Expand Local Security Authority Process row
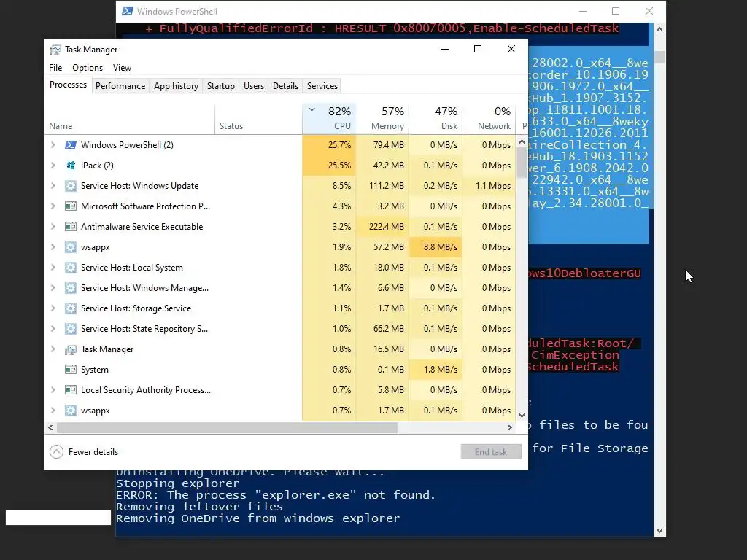747x560 pixels. coord(53,390)
